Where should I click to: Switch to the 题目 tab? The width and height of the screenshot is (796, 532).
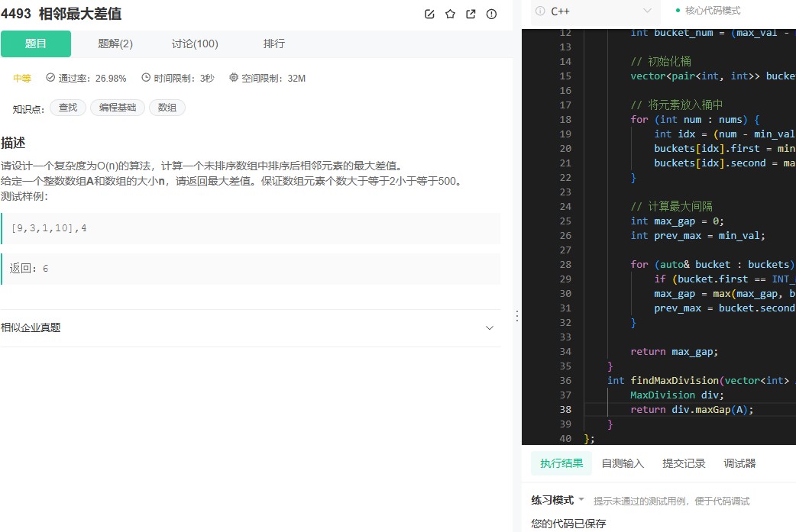(x=36, y=44)
